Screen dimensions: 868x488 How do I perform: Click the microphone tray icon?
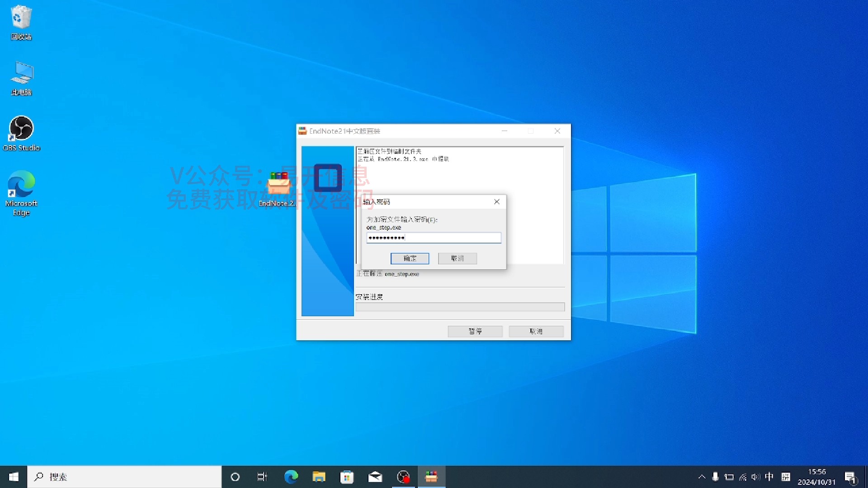click(x=715, y=477)
